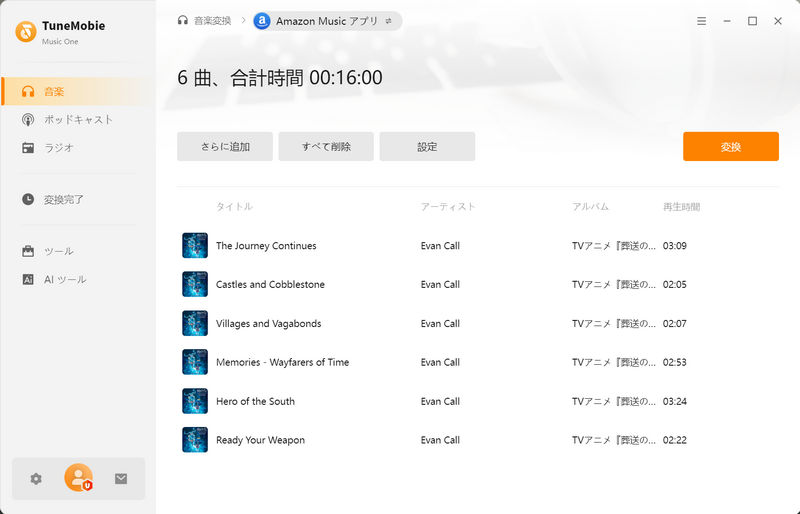Viewport: 800px width, 514px height.
Task: Click album art of Villages and Vagabonds
Action: tap(195, 323)
